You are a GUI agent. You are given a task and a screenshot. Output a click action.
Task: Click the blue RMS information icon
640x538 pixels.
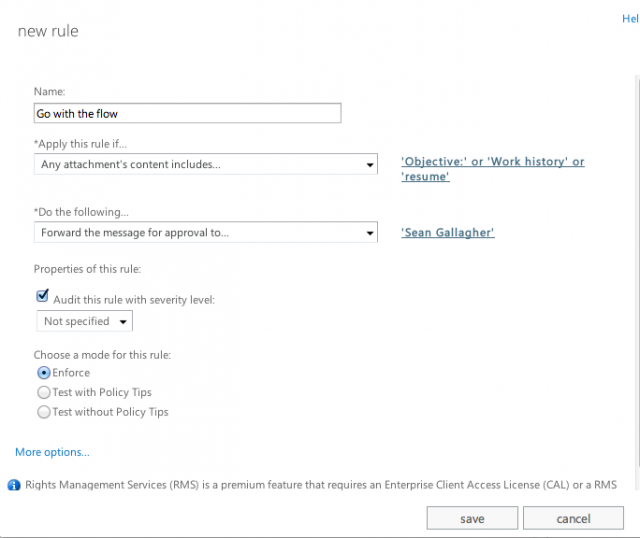14,485
